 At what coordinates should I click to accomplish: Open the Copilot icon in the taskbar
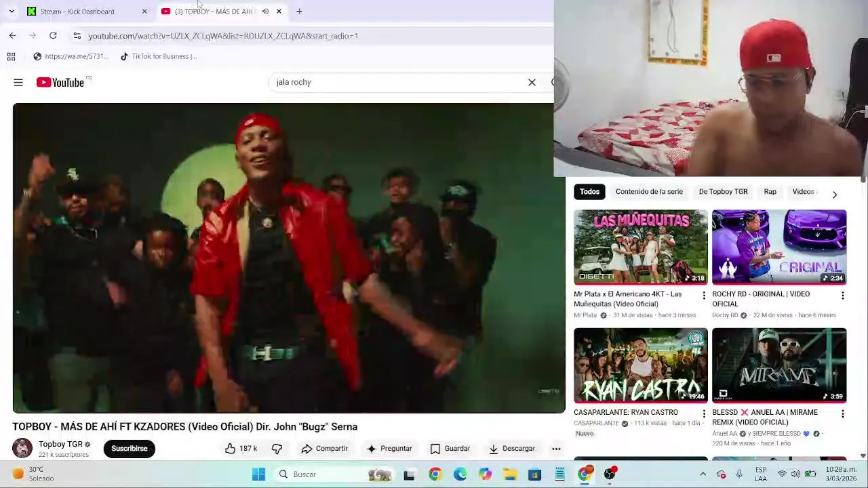point(485,474)
